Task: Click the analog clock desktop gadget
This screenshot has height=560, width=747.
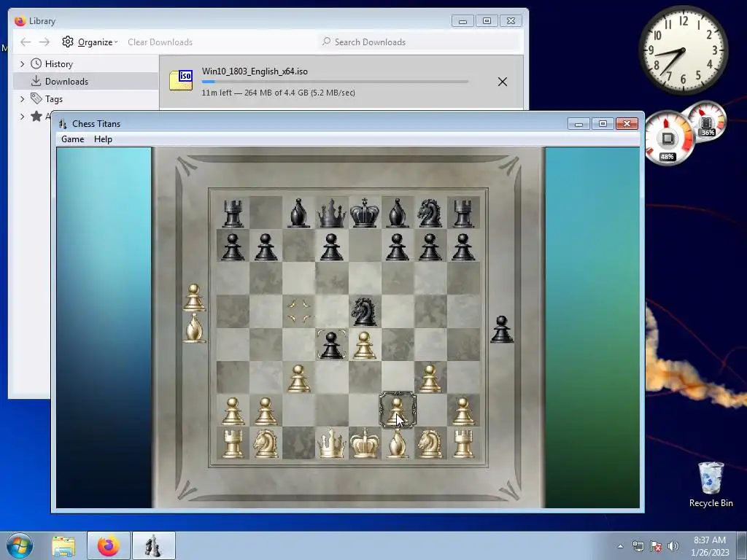Action: click(683, 50)
